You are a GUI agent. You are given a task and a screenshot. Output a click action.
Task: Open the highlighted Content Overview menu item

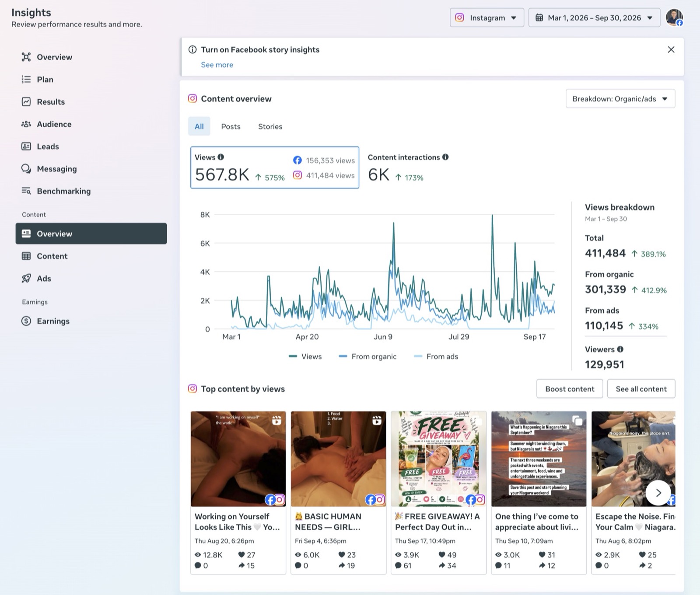(x=91, y=233)
